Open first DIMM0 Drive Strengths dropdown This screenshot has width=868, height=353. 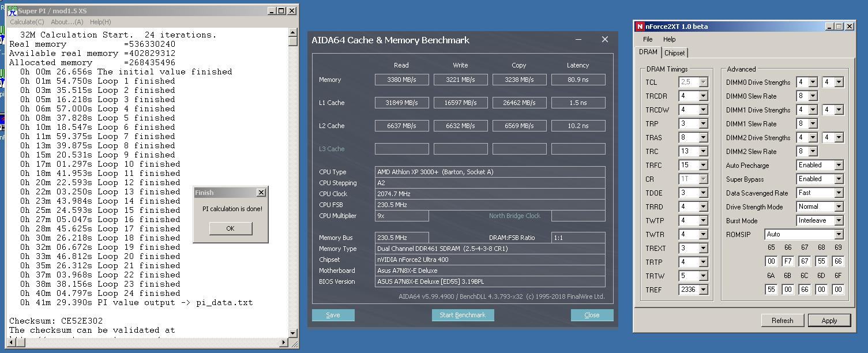pos(813,82)
